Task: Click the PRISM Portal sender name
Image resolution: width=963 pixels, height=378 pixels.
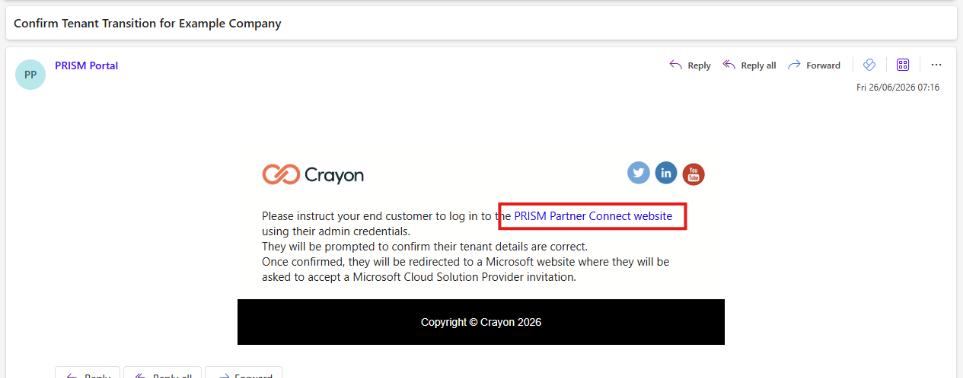Action: point(86,65)
